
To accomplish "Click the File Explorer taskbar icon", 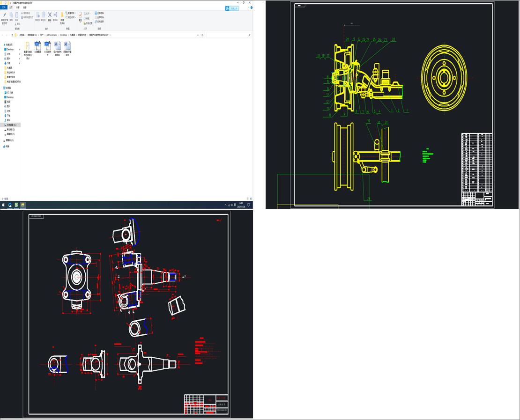I will (x=23, y=205).
